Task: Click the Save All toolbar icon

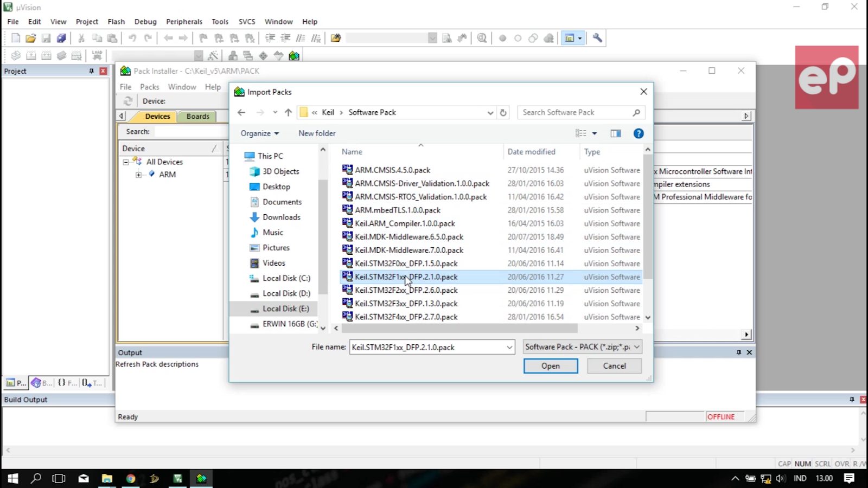Action: pyautogui.click(x=61, y=38)
